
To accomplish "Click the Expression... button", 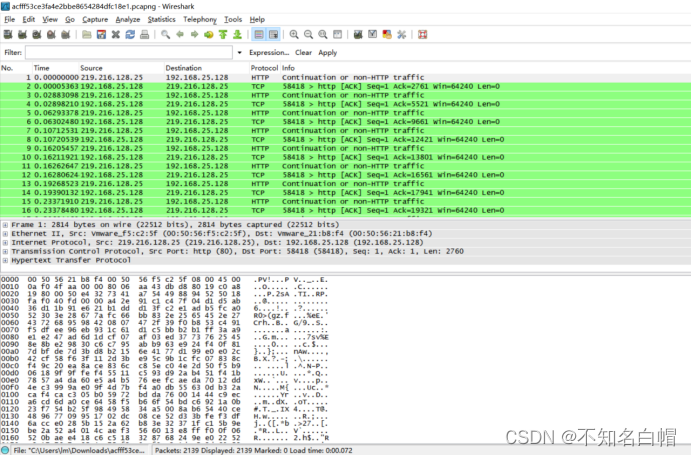I will [269, 52].
